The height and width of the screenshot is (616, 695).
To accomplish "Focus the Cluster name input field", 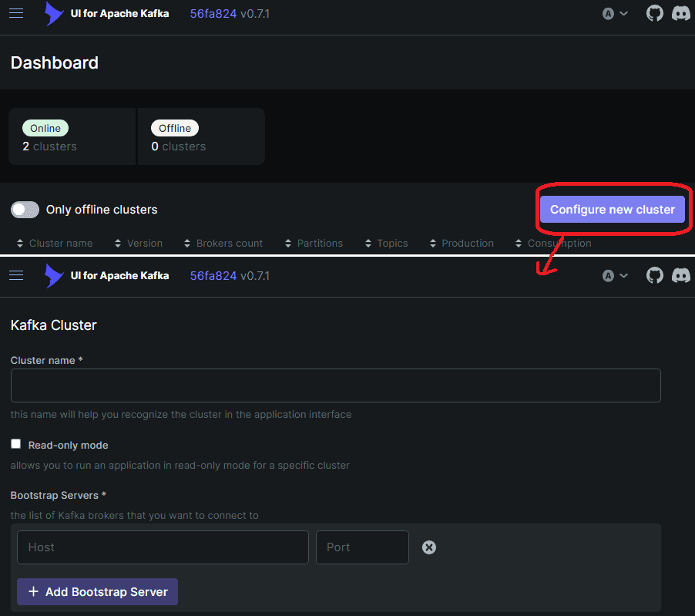I will pyautogui.click(x=335, y=385).
